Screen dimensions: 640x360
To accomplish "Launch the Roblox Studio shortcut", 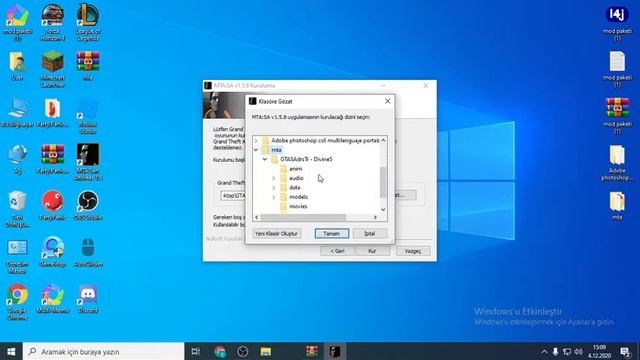I will point(88,116).
